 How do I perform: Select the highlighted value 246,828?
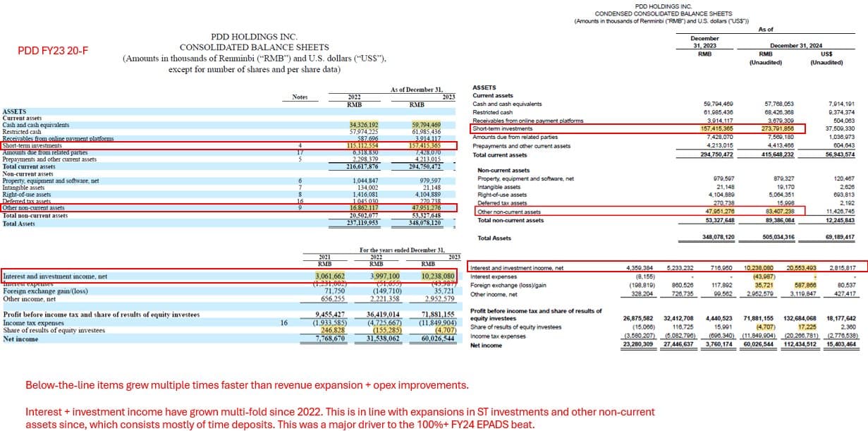pos(334,329)
